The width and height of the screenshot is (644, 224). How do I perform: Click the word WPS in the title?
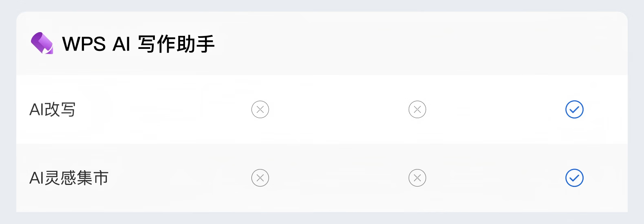pos(84,44)
